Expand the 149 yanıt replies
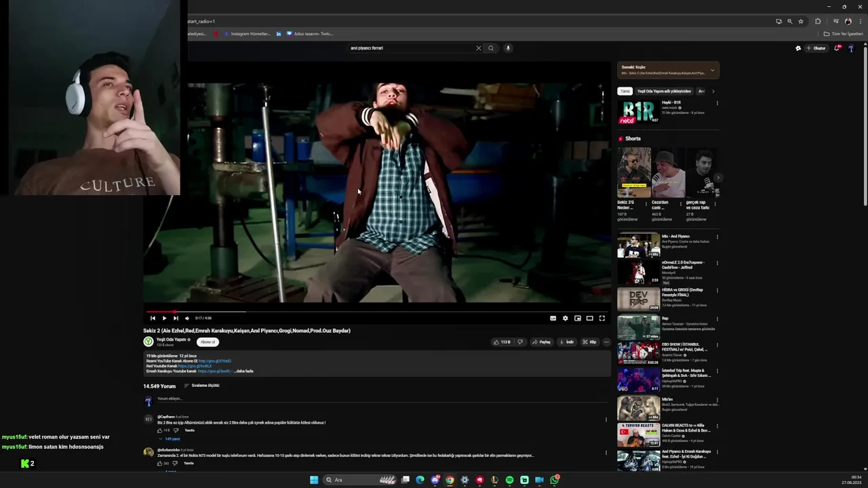The width and height of the screenshot is (868, 488). coord(170,439)
